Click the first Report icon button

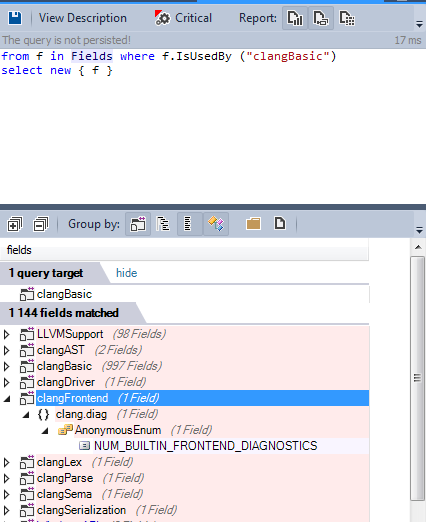click(x=295, y=18)
